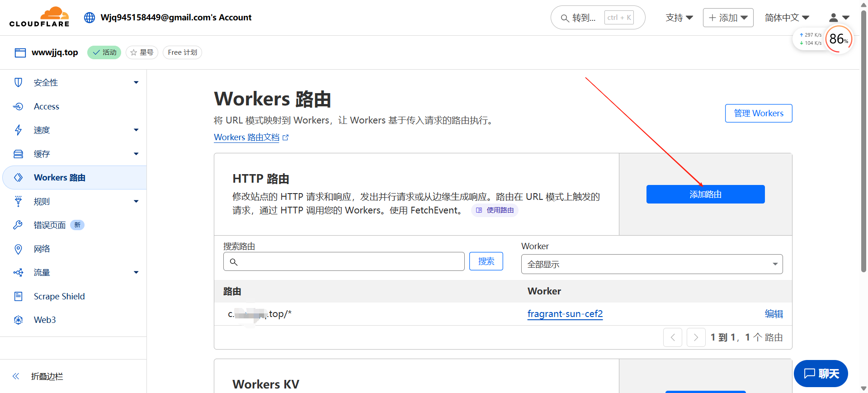Click the Speed lightning bolt icon

[x=18, y=130]
